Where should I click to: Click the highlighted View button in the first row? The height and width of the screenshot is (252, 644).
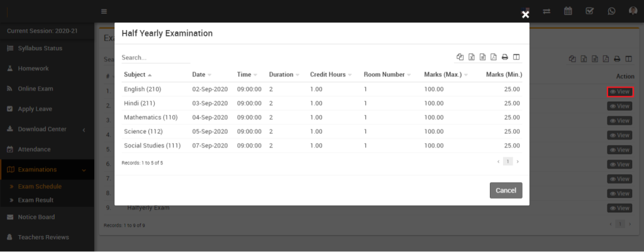point(620,92)
